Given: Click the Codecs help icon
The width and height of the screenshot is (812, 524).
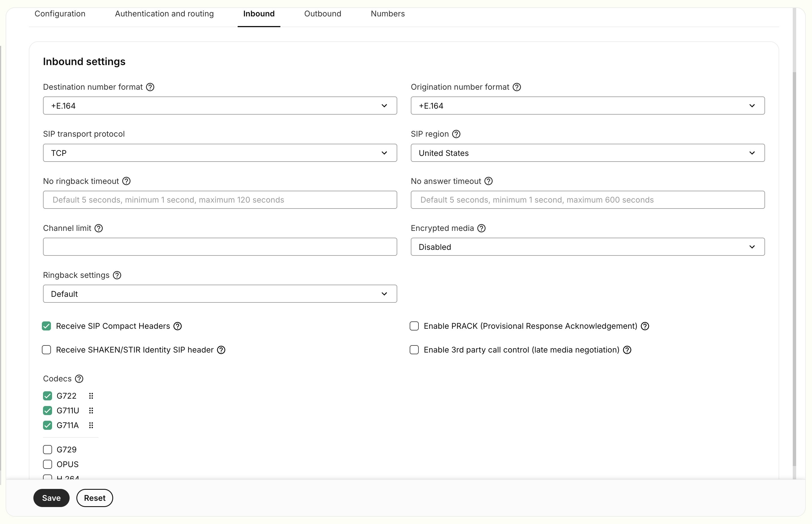Looking at the screenshot, I should tap(79, 379).
